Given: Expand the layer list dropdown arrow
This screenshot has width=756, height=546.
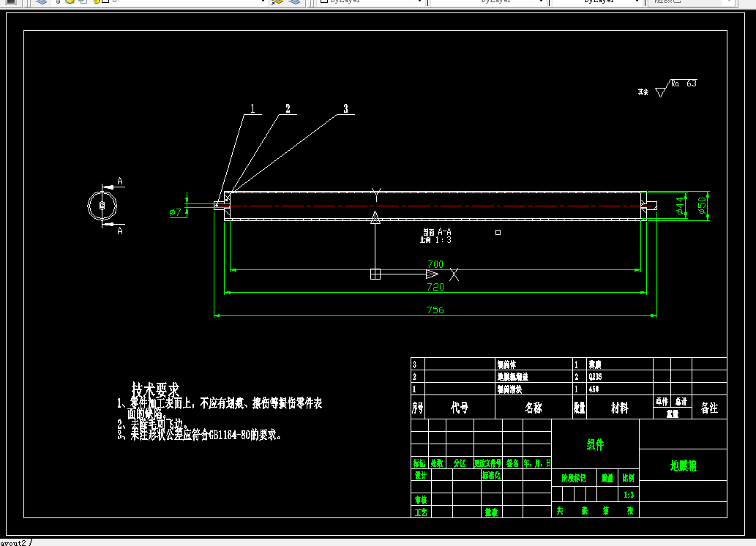Looking at the screenshot, I should (263, 1).
